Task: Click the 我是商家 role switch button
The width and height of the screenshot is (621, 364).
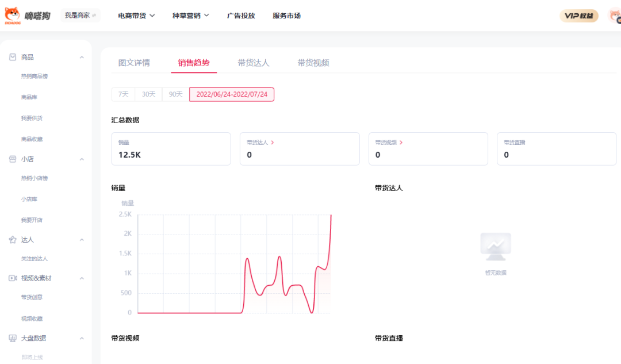Action: click(x=80, y=16)
